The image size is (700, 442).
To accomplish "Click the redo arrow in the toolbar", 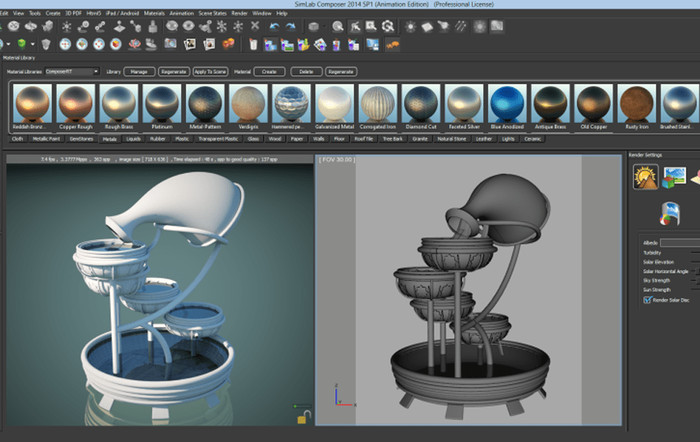I will [291, 25].
